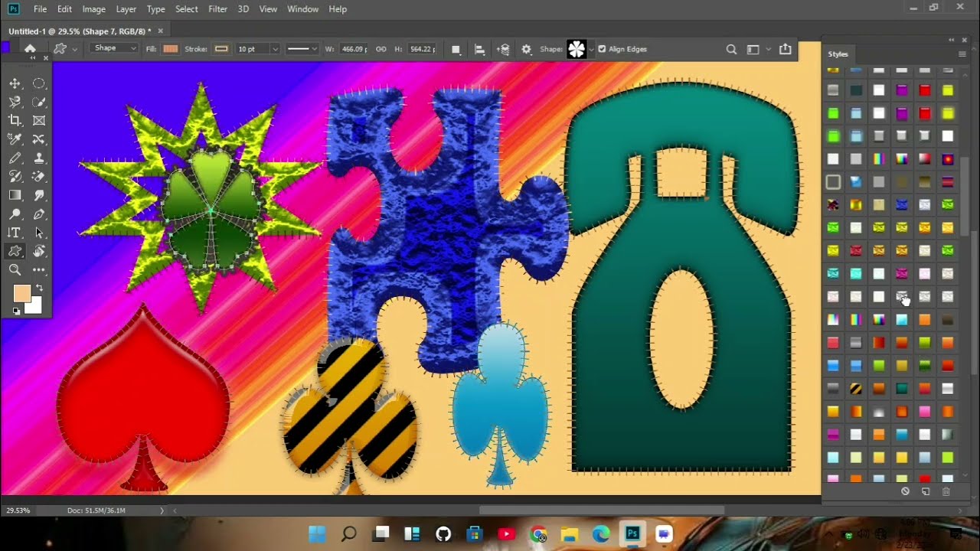
Task: Open the Image menu
Action: (x=94, y=9)
